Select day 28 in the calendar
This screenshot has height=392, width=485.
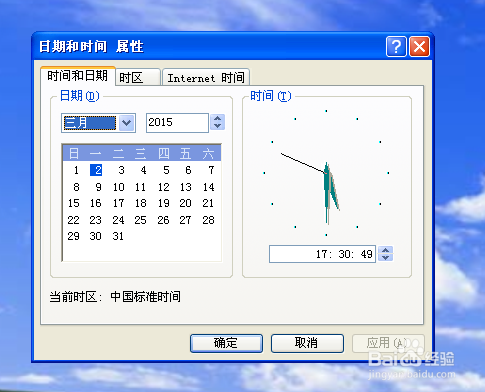point(208,220)
